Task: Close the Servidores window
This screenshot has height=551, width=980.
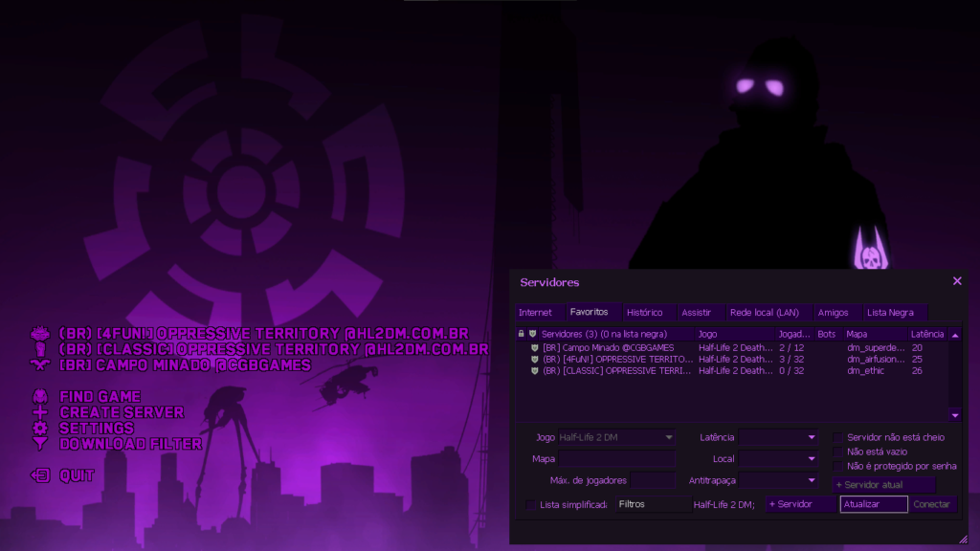Action: (957, 281)
